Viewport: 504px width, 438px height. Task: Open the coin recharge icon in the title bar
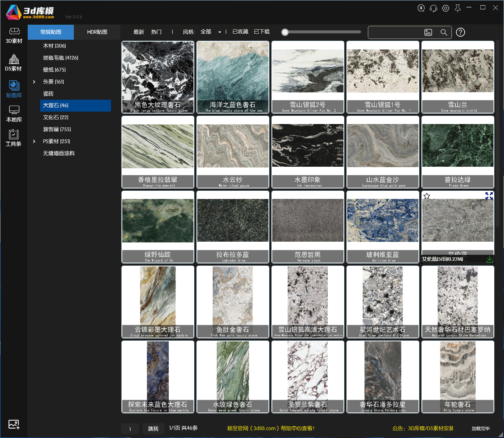[x=421, y=8]
